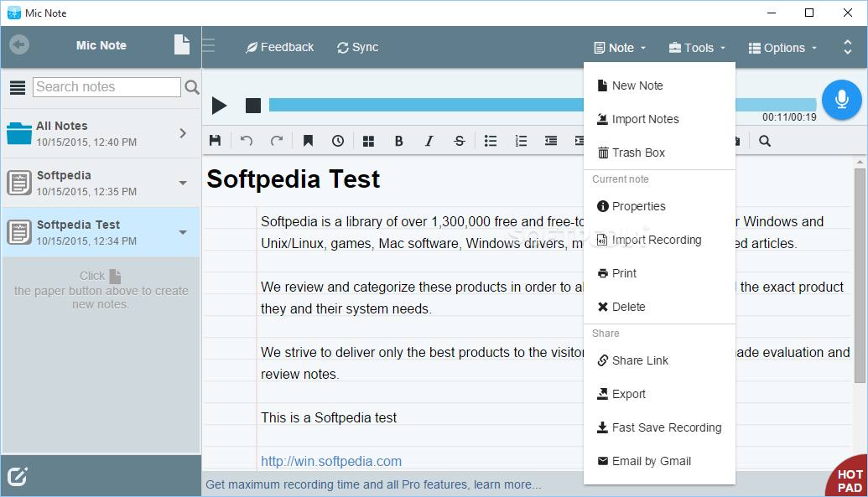
Task: Select the Softpedia Test note entry
Action: [x=101, y=232]
